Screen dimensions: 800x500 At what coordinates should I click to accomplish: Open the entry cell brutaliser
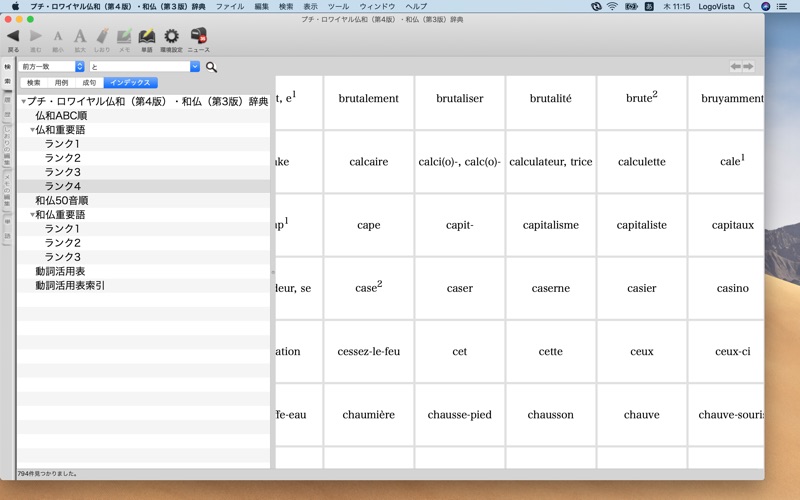459,102
